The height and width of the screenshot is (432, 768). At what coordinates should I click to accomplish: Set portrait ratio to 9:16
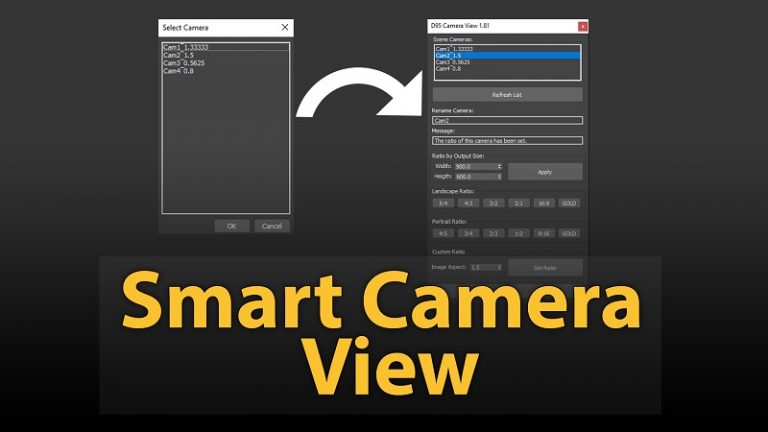pyautogui.click(x=544, y=233)
